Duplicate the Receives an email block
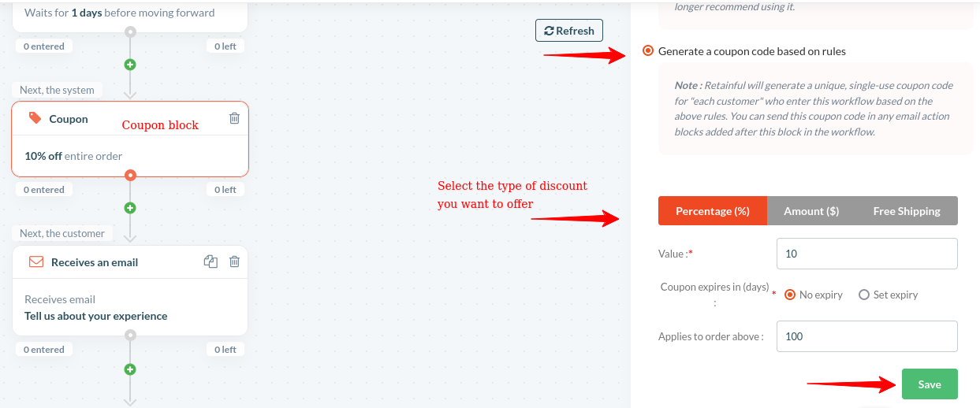 click(x=211, y=261)
